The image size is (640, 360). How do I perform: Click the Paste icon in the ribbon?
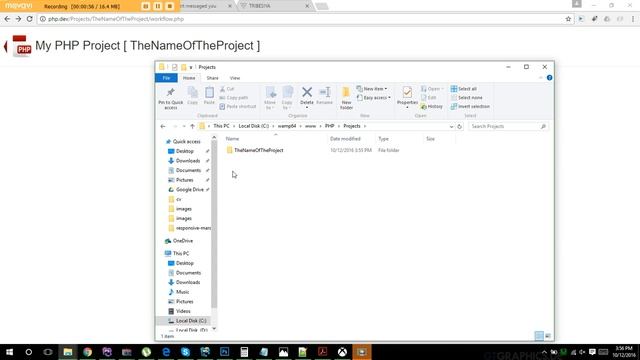click(209, 93)
